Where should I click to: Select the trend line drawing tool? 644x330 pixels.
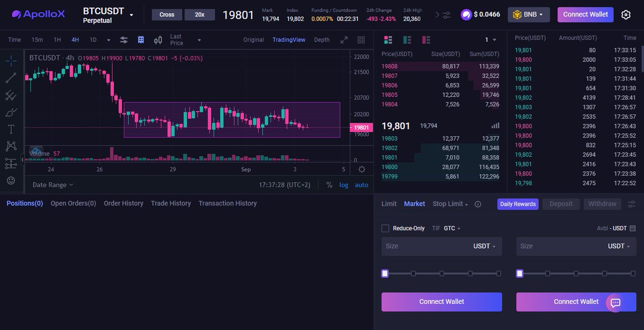point(11,78)
